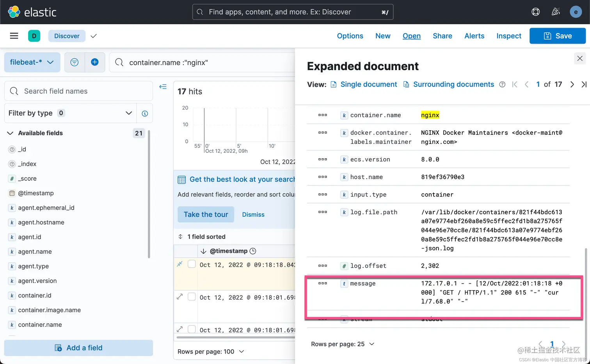
Task: Open the help menu lifebuoy icon
Action: 536,12
